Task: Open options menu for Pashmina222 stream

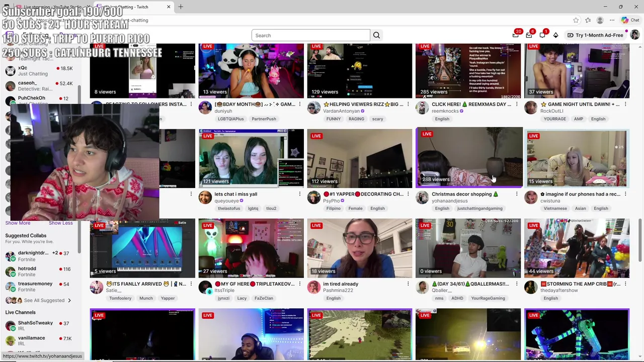Action: (408, 284)
